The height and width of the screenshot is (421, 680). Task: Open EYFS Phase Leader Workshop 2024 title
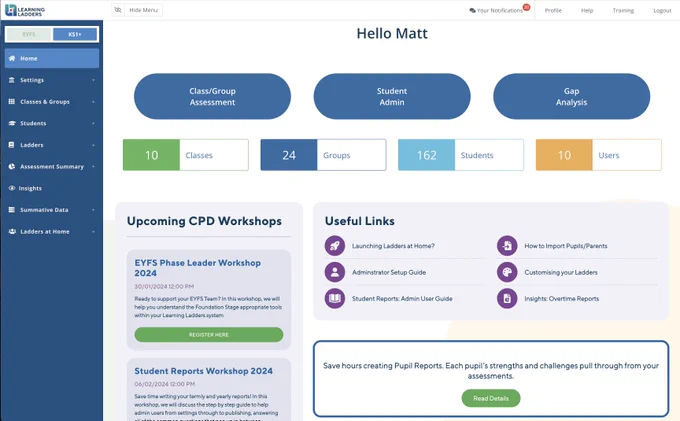197,268
